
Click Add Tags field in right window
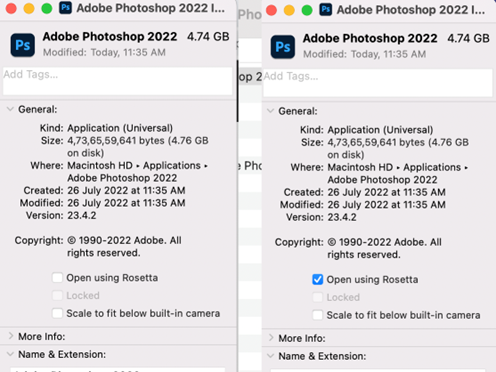(378, 83)
